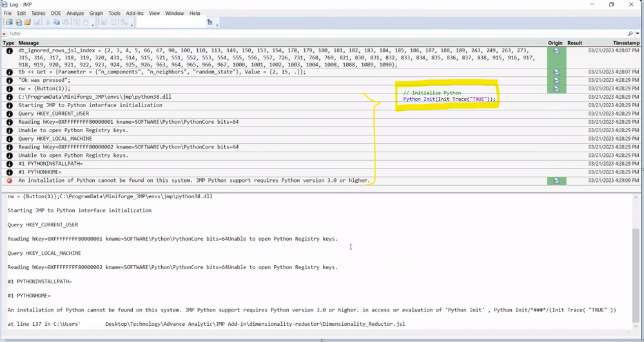This screenshot has height=342, width=644.
Task: Click the filter search magnifier icon
Action: tap(630, 34)
